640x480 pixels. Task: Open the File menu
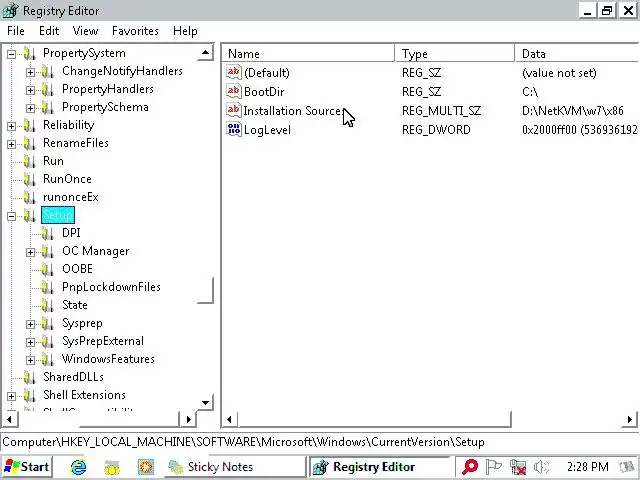click(16, 31)
